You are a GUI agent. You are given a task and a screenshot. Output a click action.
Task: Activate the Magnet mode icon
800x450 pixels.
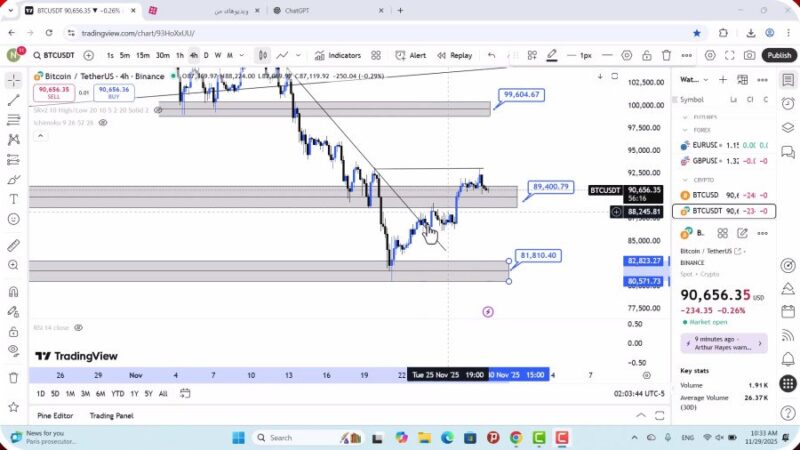pyautogui.click(x=13, y=292)
